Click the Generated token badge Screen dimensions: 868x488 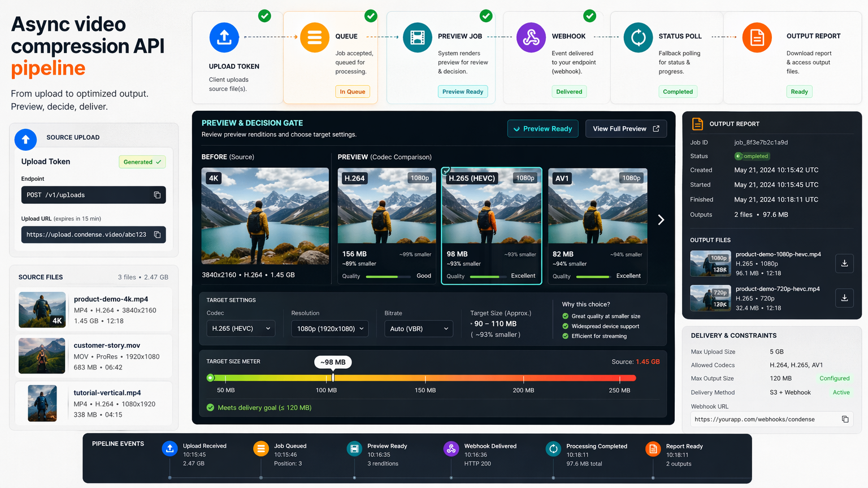[142, 162]
